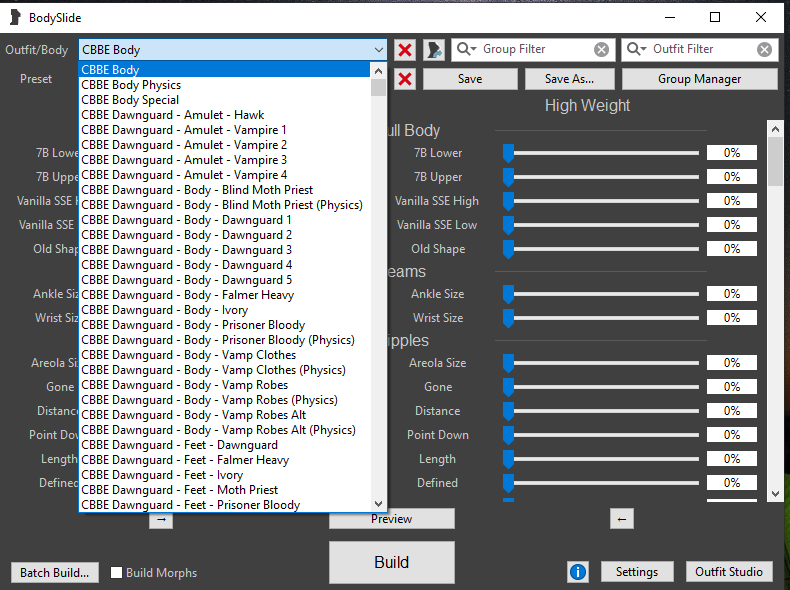Select CBBE Dawnguard - Body - Falmer Heavy
This screenshot has height=590, width=790.
225,295
